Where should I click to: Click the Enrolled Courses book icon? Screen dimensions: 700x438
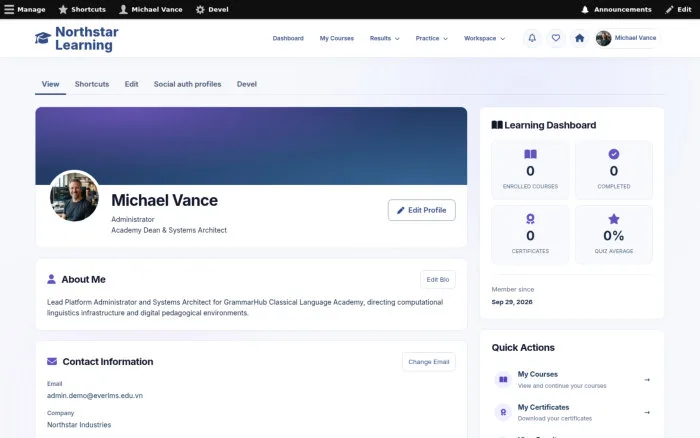(530, 154)
